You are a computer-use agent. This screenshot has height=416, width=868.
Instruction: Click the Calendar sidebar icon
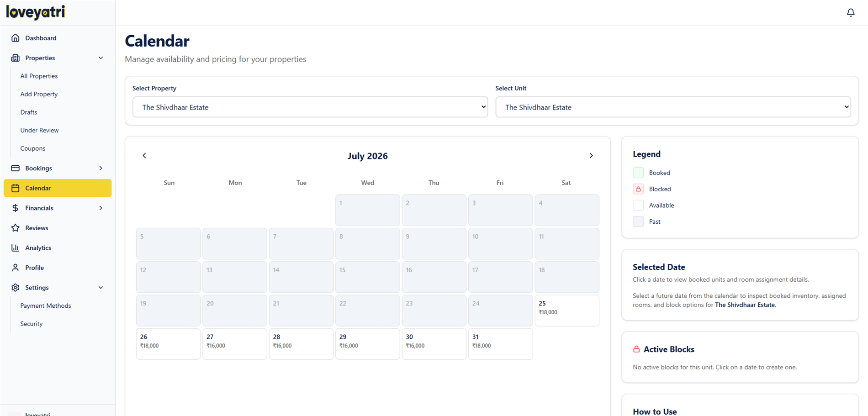tap(16, 188)
